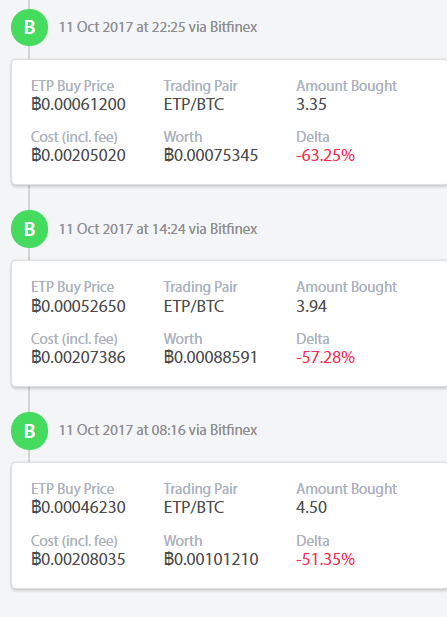Click the amount bought 3.35

(311, 105)
